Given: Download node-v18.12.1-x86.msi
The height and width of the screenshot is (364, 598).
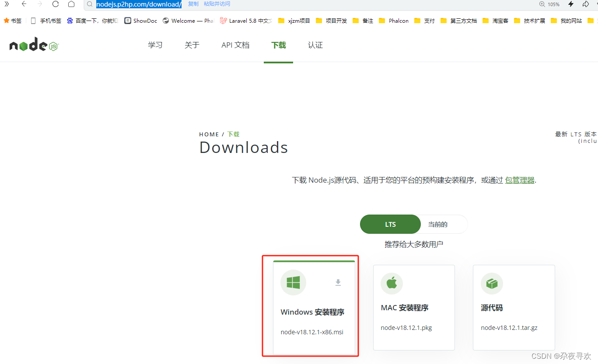Looking at the screenshot, I should 312,332.
